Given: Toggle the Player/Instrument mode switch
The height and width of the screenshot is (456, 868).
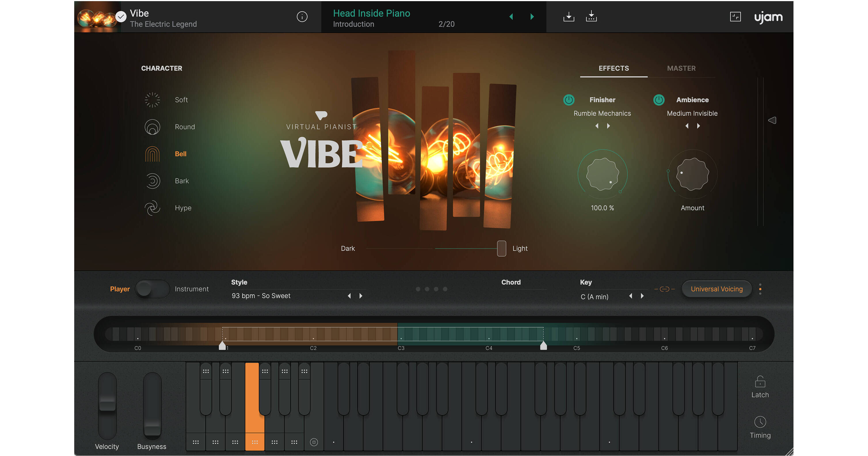Looking at the screenshot, I should click(152, 289).
